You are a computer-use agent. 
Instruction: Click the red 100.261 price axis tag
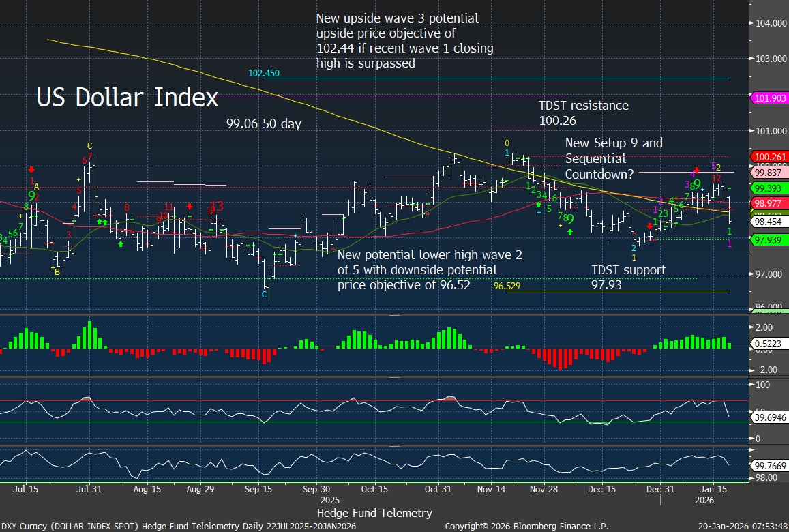769,157
